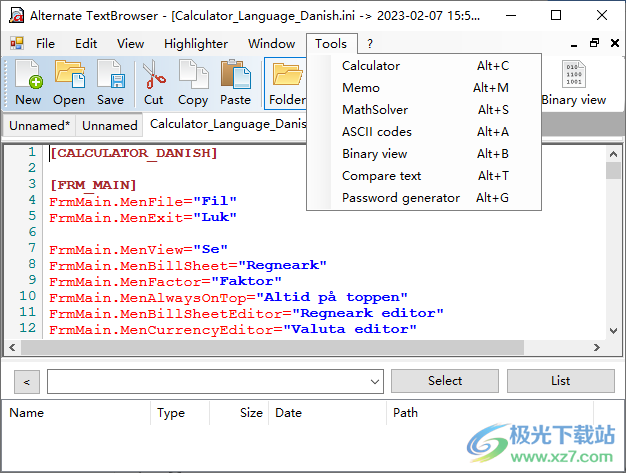Restore the inner document window
Screen dimensions: 626x473
(x=594, y=43)
